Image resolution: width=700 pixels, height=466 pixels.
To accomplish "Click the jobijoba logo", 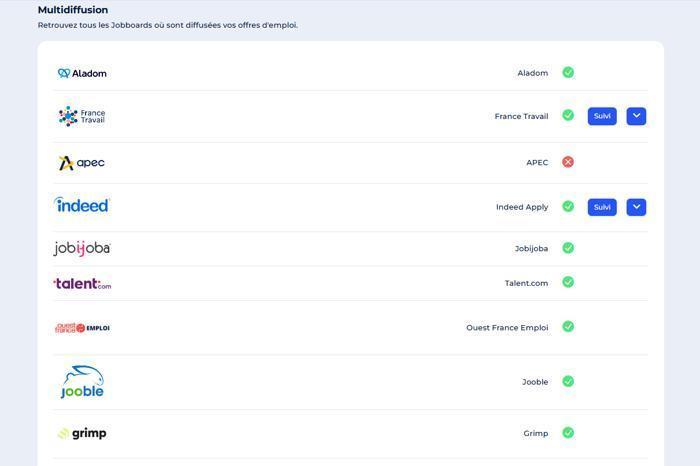I will click(82, 249).
